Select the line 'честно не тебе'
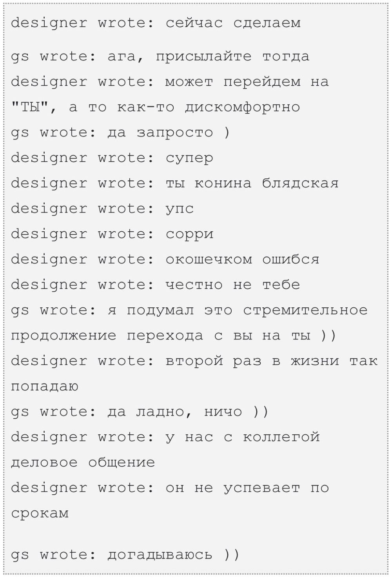 [x=233, y=285]
